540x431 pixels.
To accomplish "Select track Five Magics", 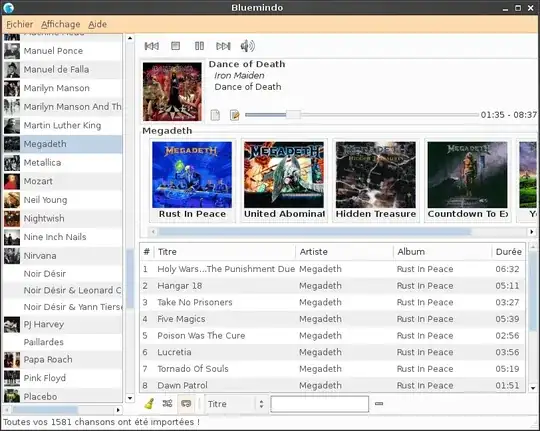I will click(x=332, y=319).
